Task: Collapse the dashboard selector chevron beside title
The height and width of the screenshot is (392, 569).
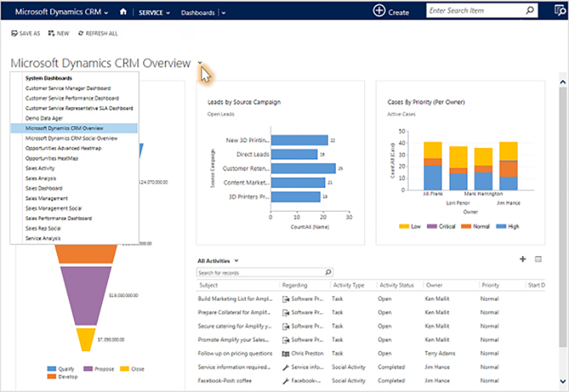Action: click(201, 63)
